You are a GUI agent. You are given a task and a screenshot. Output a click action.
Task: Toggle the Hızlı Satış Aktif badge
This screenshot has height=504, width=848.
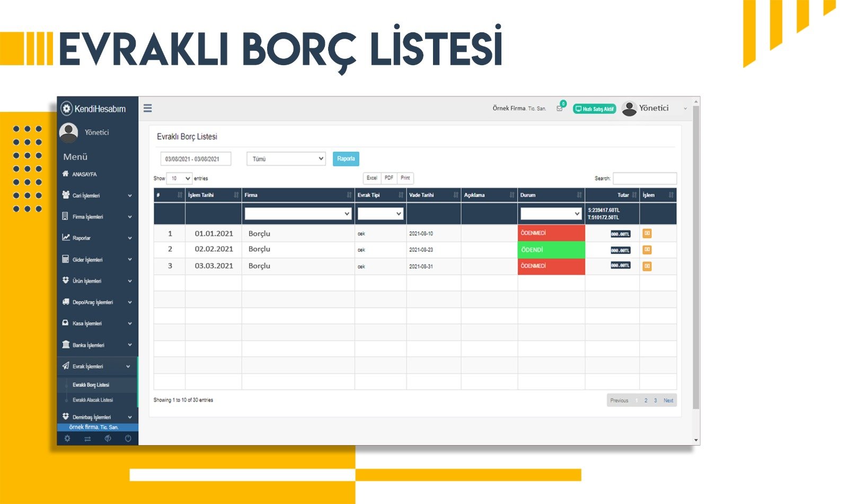click(x=594, y=109)
